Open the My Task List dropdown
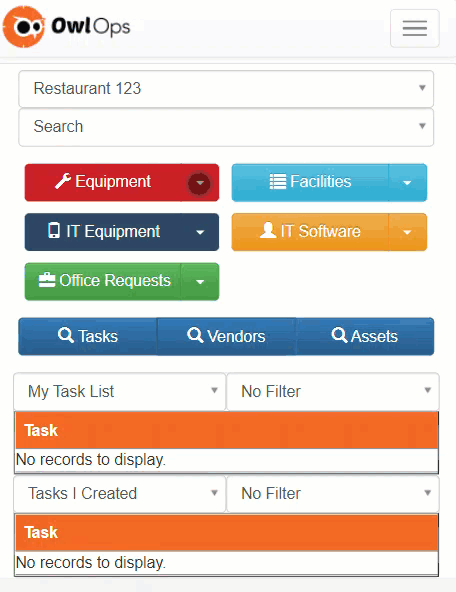This screenshot has width=456, height=592. coord(120,392)
